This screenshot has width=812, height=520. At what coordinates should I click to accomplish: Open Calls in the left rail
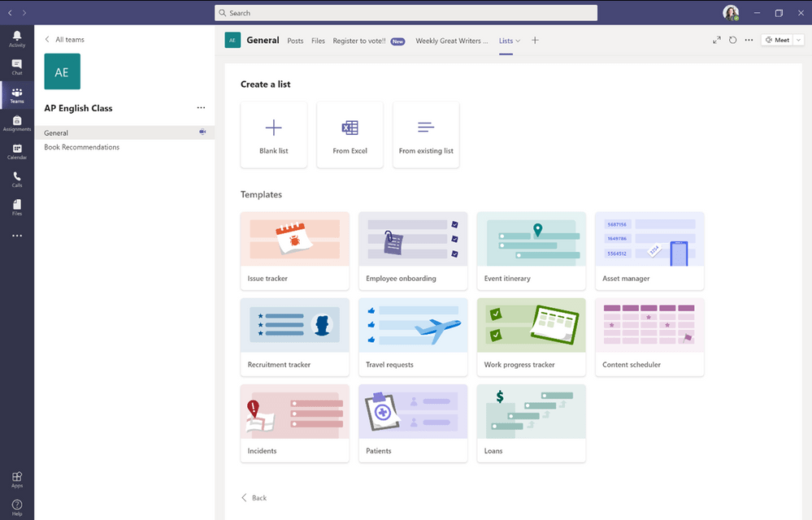16,179
